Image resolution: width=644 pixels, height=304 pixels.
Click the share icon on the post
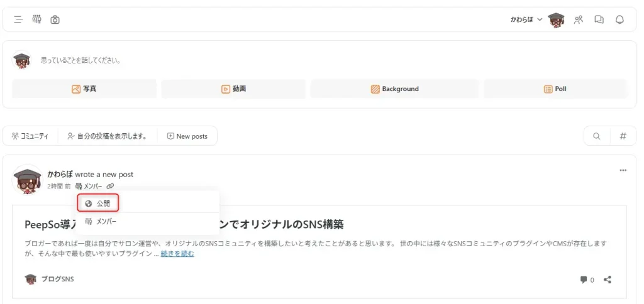coord(608,280)
